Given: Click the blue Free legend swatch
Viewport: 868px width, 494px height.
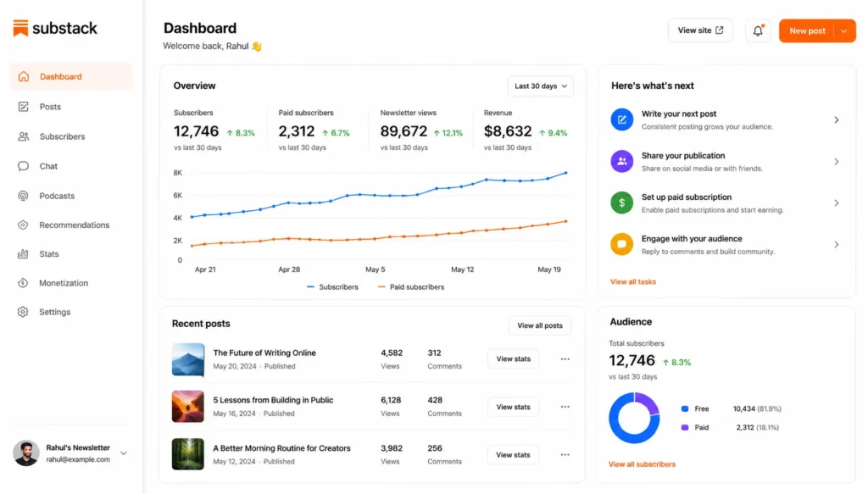Looking at the screenshot, I should 685,408.
